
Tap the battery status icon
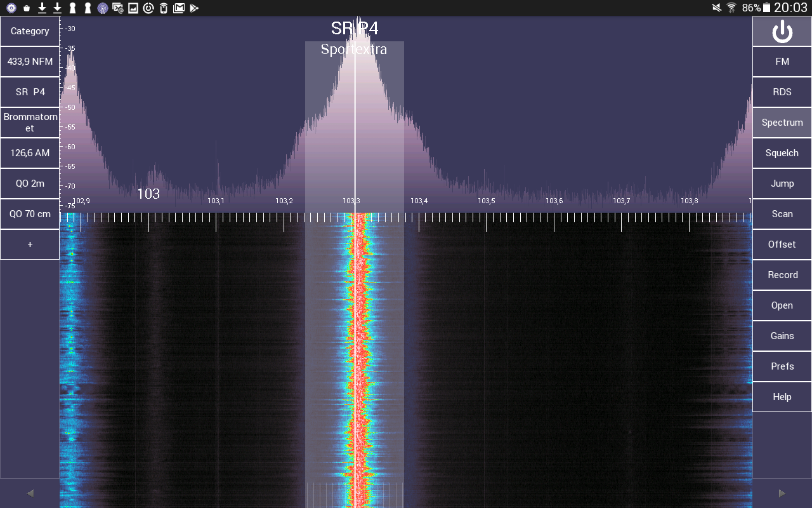click(x=766, y=8)
